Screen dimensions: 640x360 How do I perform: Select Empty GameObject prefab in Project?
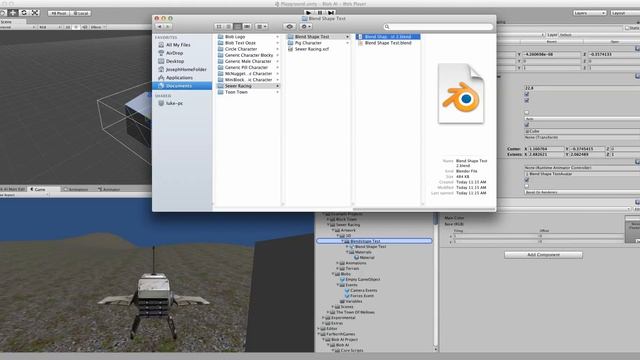click(362, 280)
